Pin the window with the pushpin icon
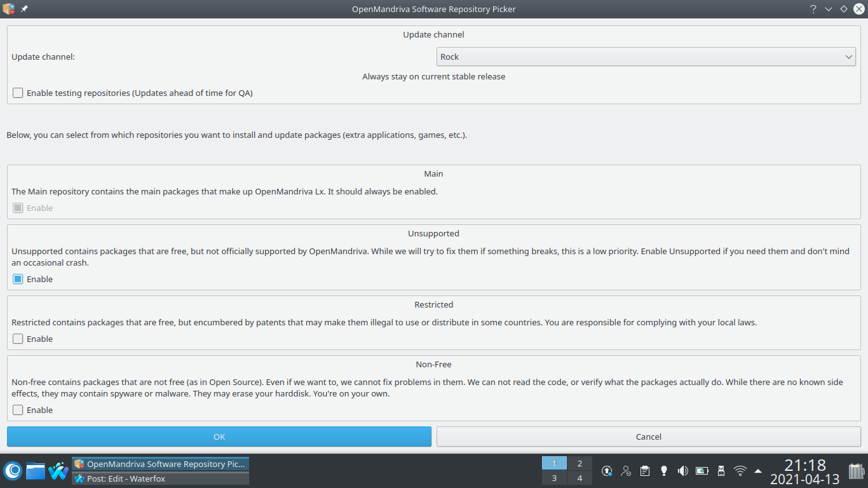This screenshot has height=488, width=868. pos(24,9)
